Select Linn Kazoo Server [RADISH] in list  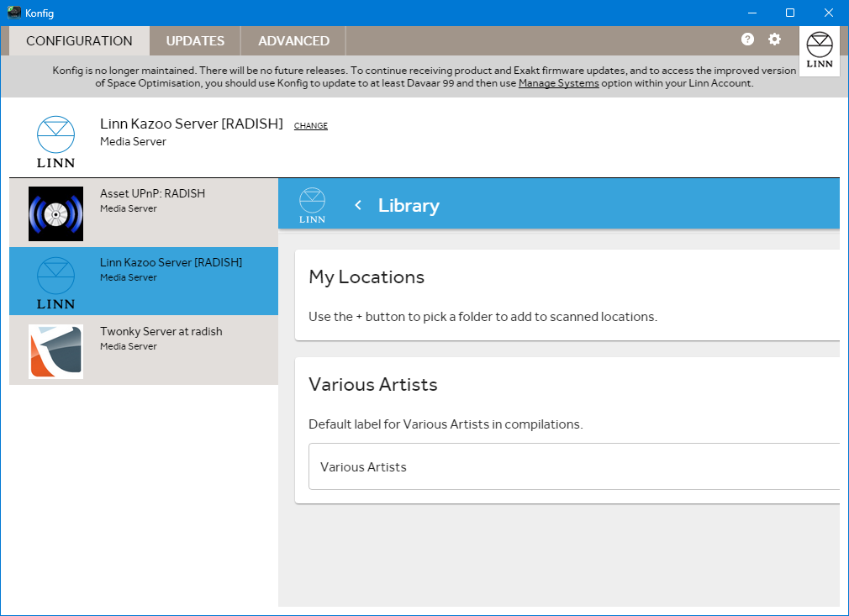point(144,282)
